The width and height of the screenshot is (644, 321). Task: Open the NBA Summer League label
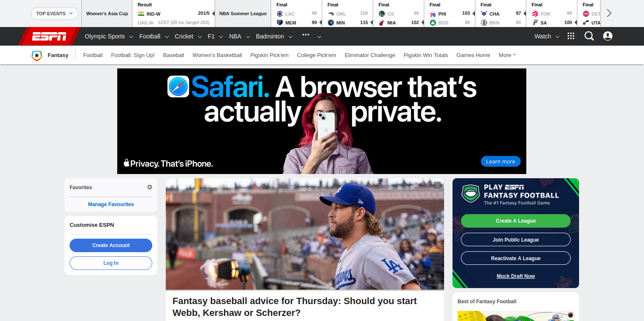pos(243,14)
